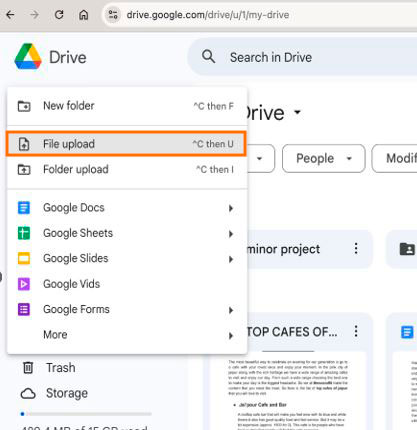
Task: Click the File upload page icon
Action: tap(24, 144)
